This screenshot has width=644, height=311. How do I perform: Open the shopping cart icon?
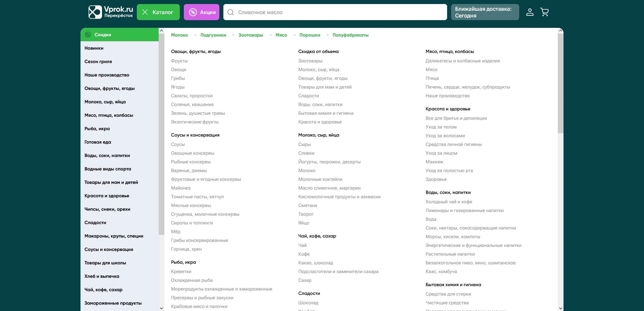click(x=544, y=12)
